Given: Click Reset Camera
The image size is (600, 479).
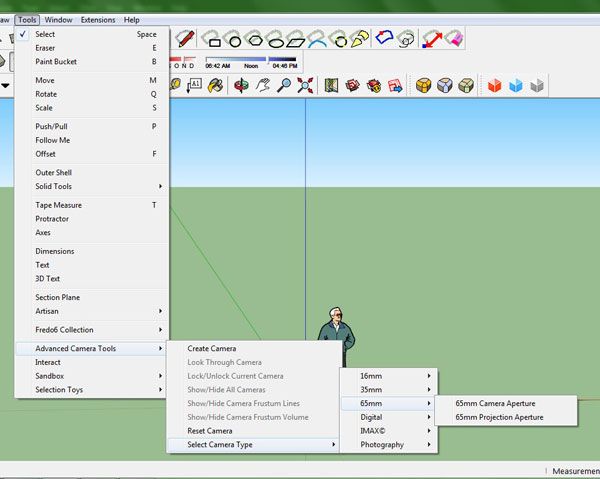Looking at the screenshot, I should pos(210,431).
